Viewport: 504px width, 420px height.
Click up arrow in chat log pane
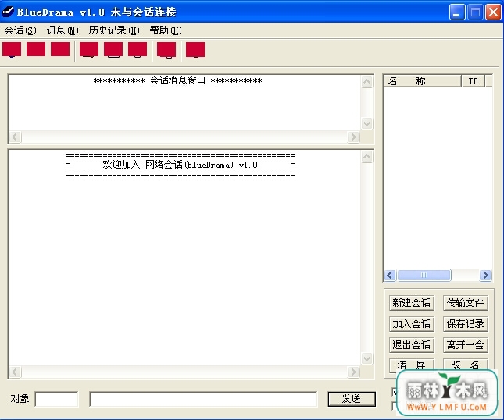(366, 157)
